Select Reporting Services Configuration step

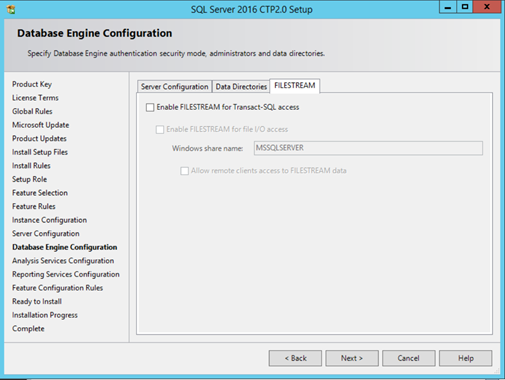click(x=66, y=275)
